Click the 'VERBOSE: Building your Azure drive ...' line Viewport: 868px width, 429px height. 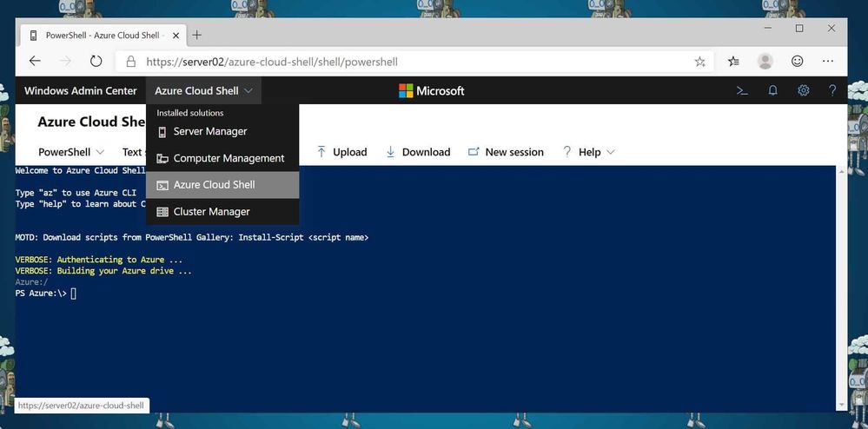[x=103, y=271]
